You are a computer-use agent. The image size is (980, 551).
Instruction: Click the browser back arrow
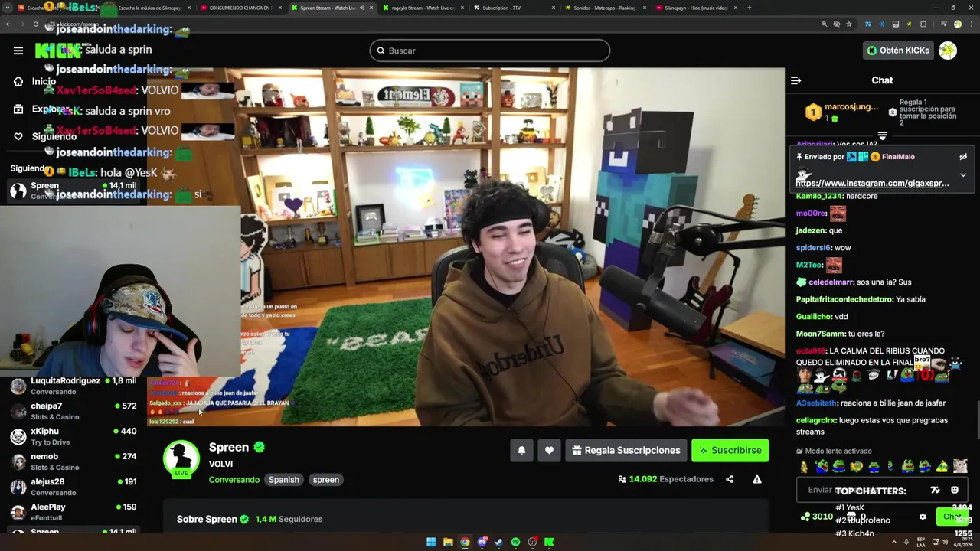(x=8, y=24)
